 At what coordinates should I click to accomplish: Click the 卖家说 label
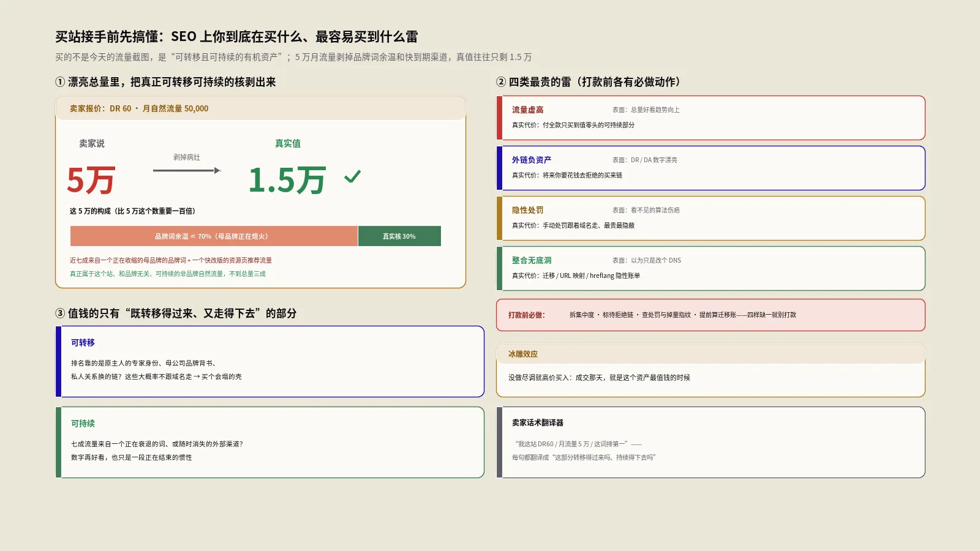pyautogui.click(x=92, y=143)
